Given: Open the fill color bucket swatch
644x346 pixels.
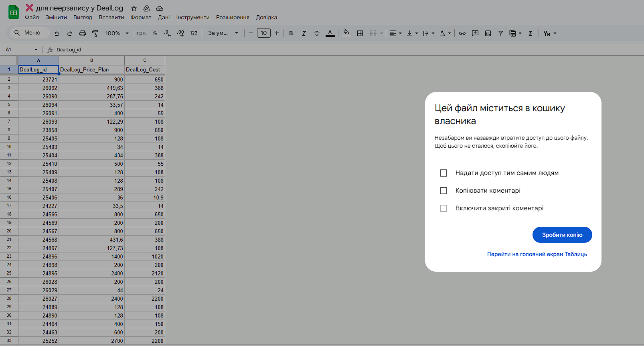Looking at the screenshot, I should click(347, 33).
